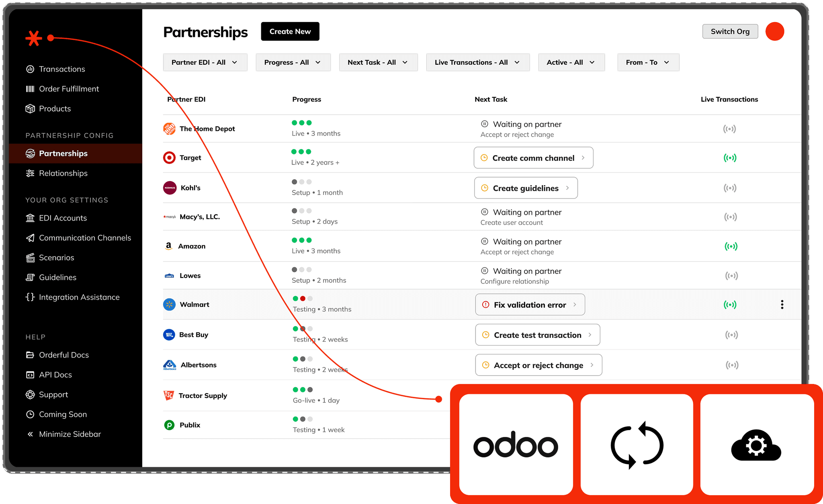The image size is (823, 504).
Task: Click the Relationships icon under Partnership Config
Action: coord(30,173)
